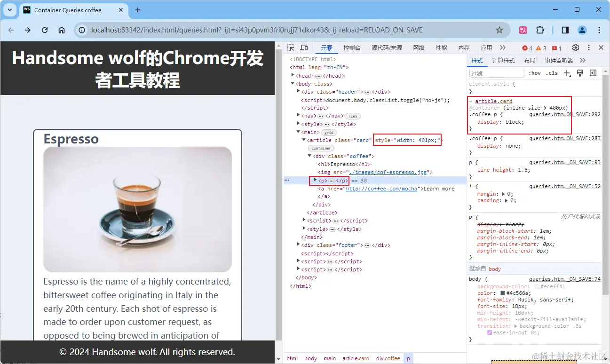The height and width of the screenshot is (364, 610).
Task: Expand the head element node
Action: (x=293, y=75)
